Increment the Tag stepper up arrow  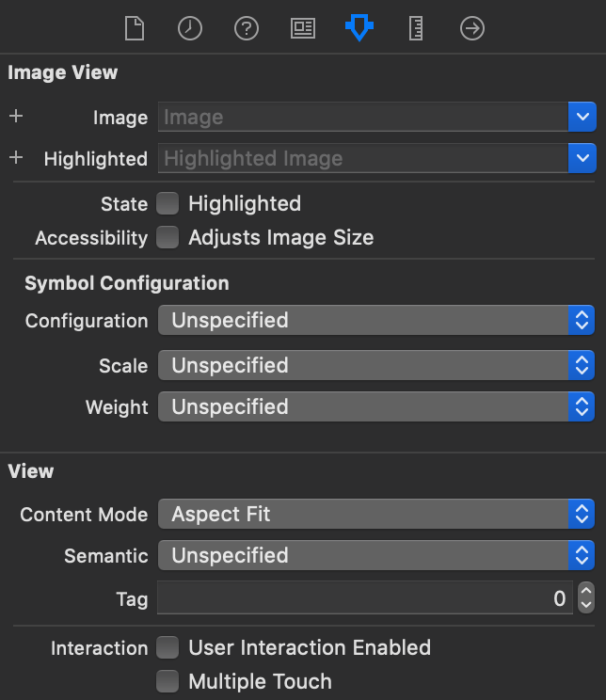point(586,590)
